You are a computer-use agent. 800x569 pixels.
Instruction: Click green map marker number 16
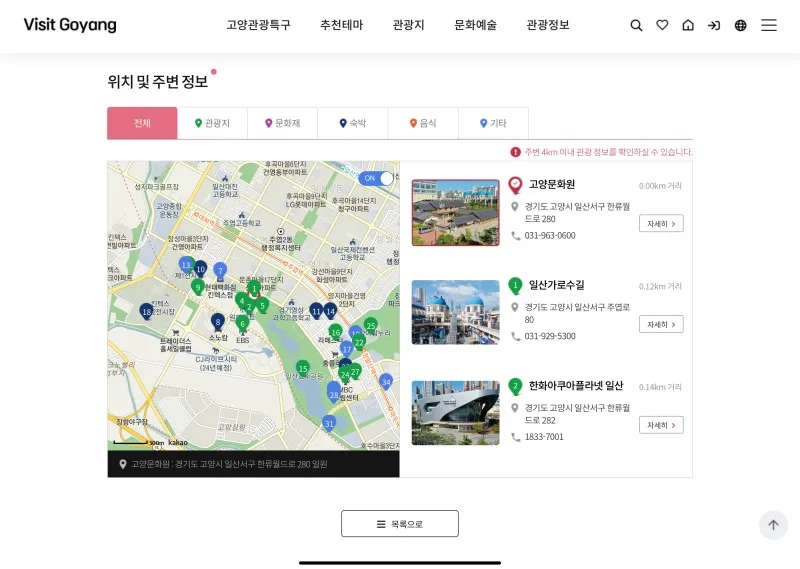click(x=336, y=333)
